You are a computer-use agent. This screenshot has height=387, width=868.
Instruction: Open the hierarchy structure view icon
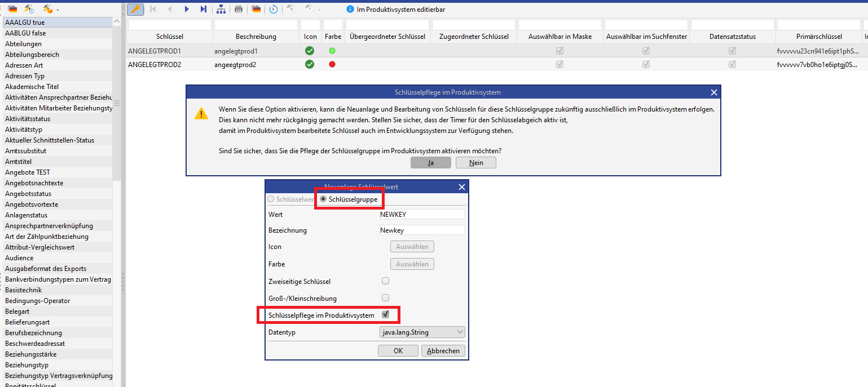pyautogui.click(x=221, y=9)
